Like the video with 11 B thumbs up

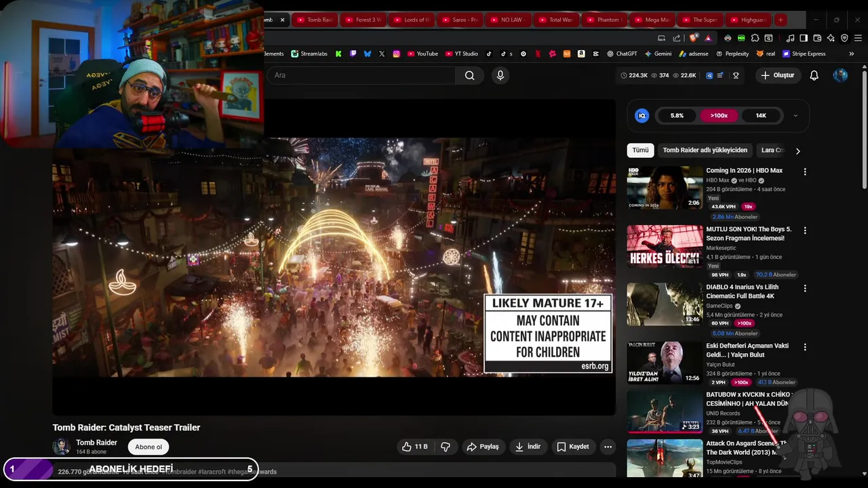[414, 447]
